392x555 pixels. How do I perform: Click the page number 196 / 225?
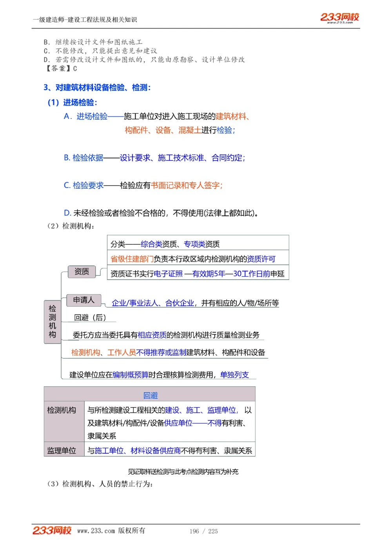click(x=204, y=531)
